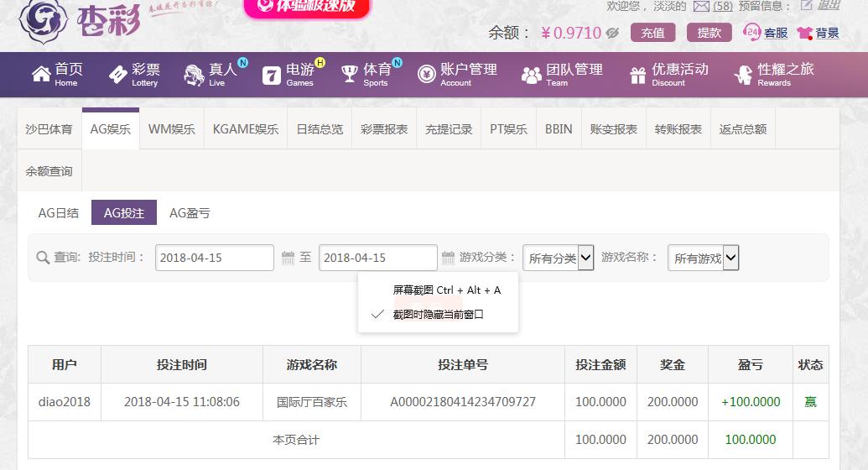Open 账变报表 tab

point(614,129)
